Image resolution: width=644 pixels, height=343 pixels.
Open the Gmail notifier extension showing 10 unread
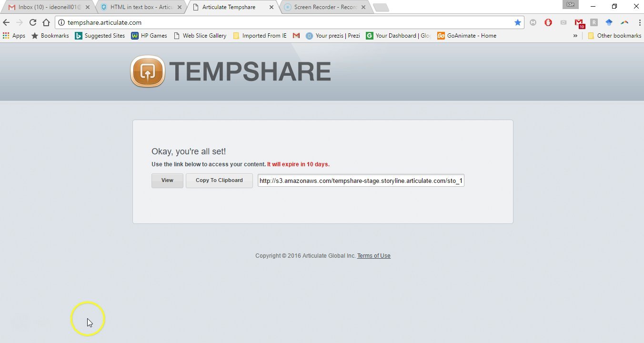tap(578, 22)
